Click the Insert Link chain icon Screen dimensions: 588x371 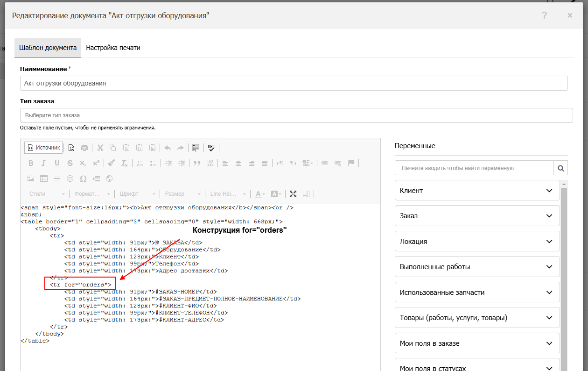coord(324,163)
